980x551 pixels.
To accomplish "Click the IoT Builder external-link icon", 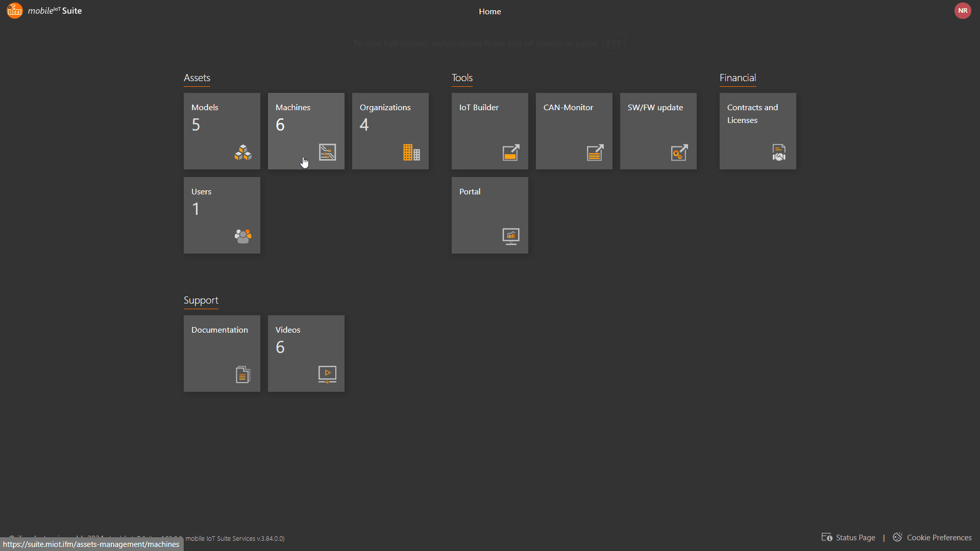I will point(511,152).
